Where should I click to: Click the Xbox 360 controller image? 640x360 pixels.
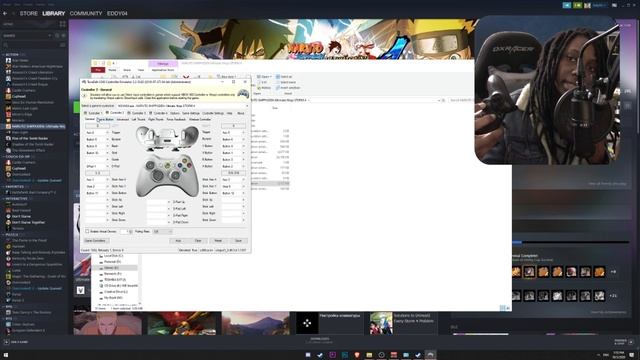click(167, 175)
